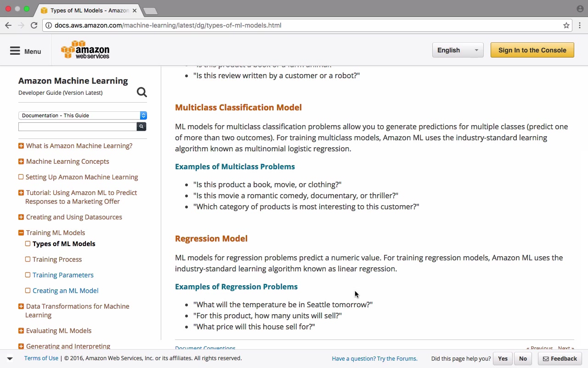Answer Yes to page helpfulness
Image resolution: width=588 pixels, height=368 pixels.
click(x=503, y=358)
